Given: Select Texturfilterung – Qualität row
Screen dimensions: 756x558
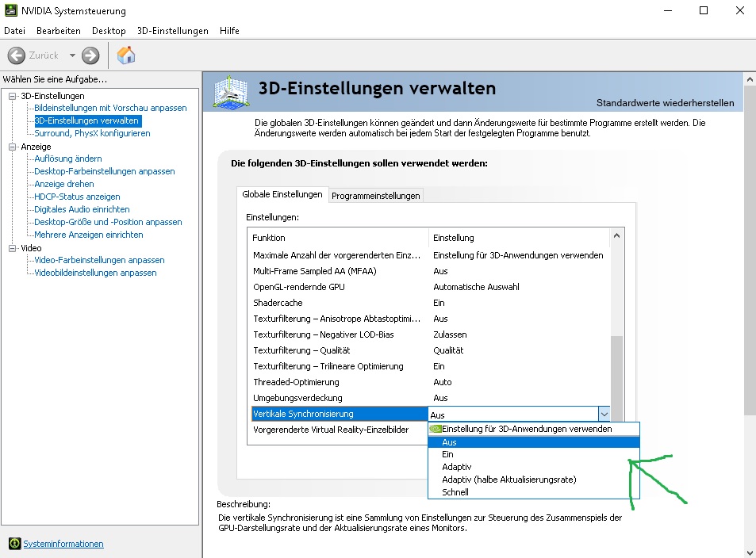Looking at the screenshot, I should [430, 350].
